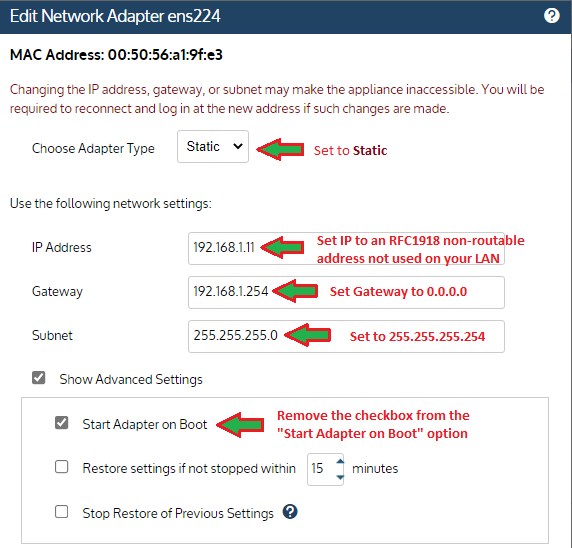Open the help icon in the dialog title bar
Screen dimensions: 572x548
[x=552, y=16]
